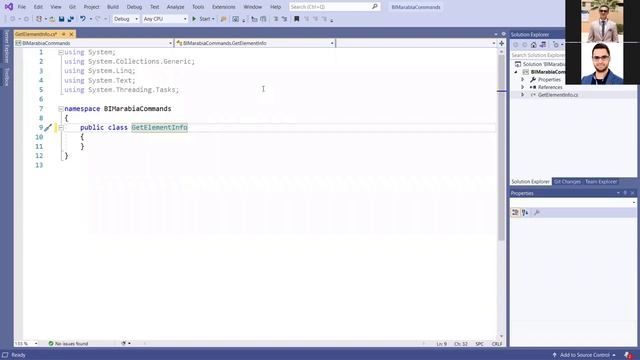Open the Analyze menu
The image size is (640, 360).
(x=176, y=7)
